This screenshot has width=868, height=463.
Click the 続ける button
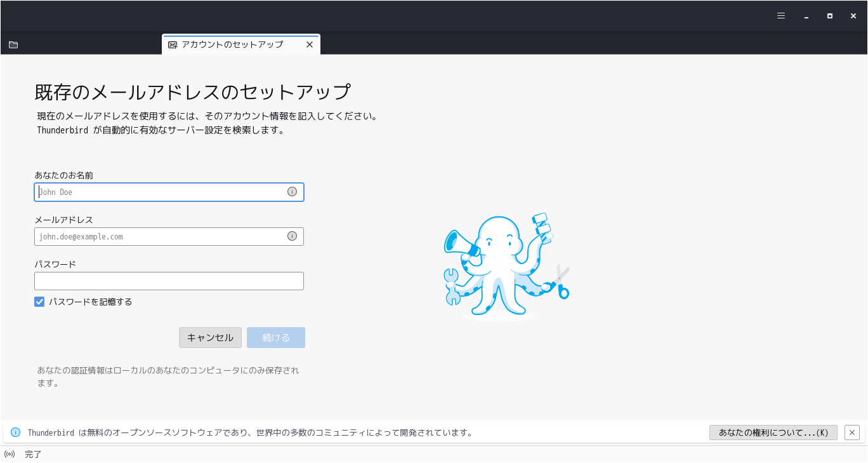click(x=276, y=337)
